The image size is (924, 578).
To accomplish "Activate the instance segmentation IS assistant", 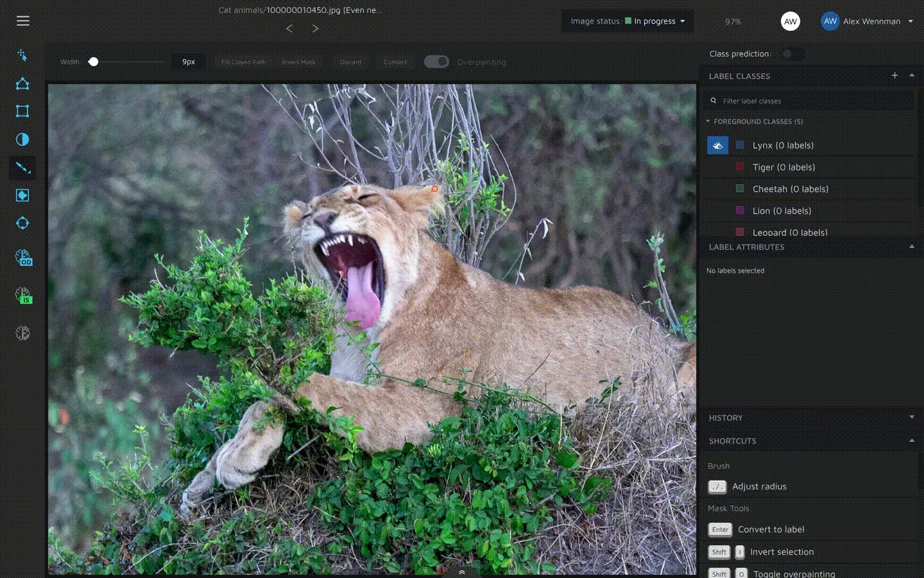I will coord(23,295).
